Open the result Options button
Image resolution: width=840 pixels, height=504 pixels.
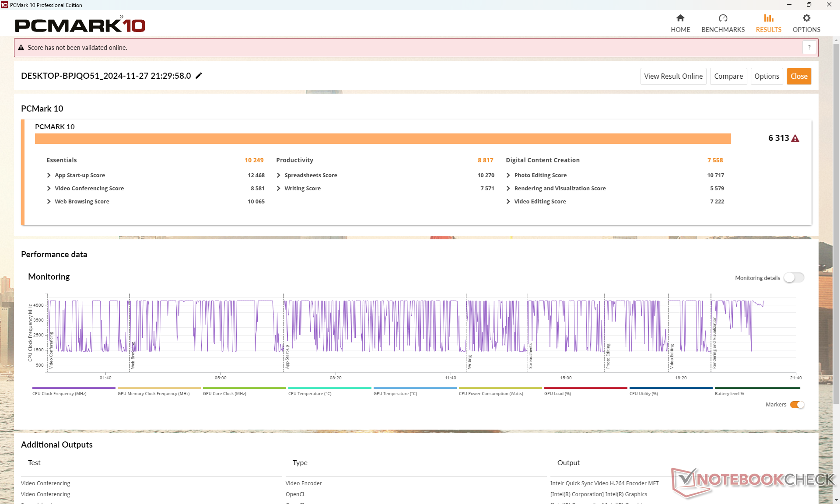click(x=766, y=76)
